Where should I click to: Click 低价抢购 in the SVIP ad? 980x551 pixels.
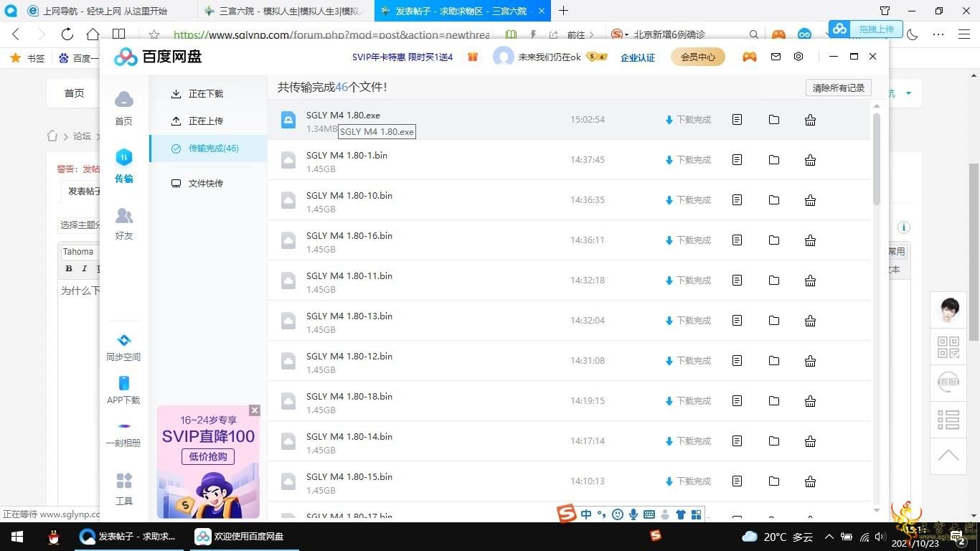[208, 456]
